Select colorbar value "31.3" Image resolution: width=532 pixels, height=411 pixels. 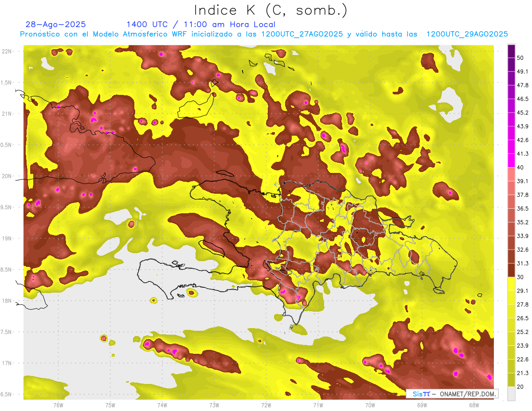(x=523, y=263)
